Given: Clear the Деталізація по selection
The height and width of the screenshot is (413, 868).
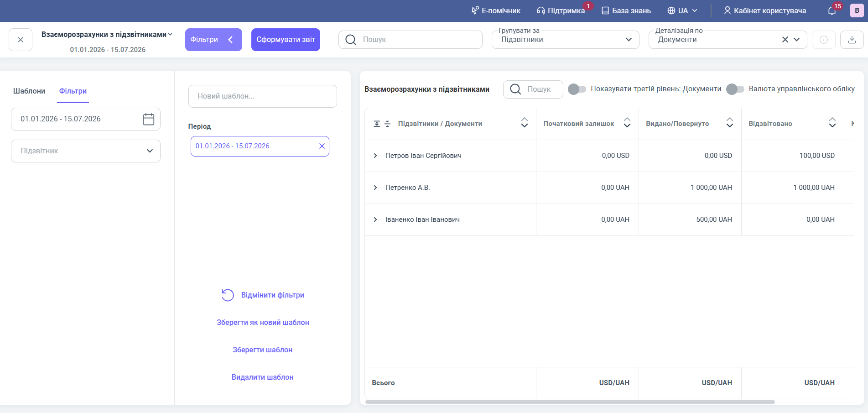Looking at the screenshot, I should point(785,40).
